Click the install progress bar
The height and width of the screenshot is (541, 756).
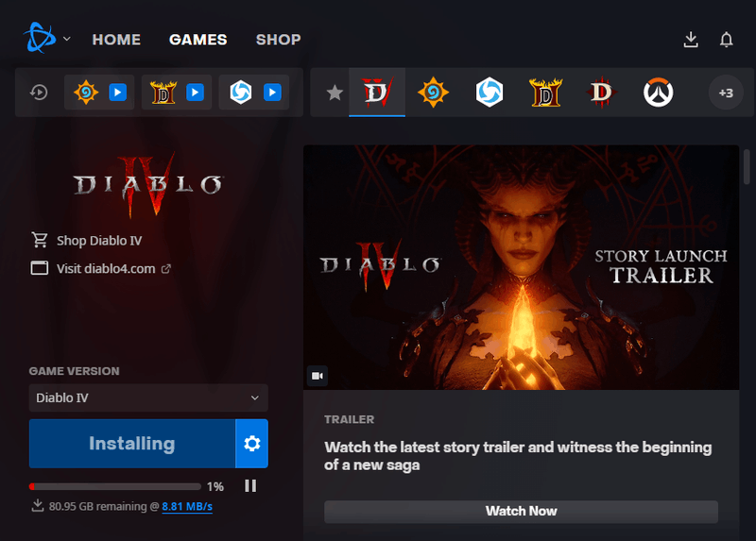[114, 486]
